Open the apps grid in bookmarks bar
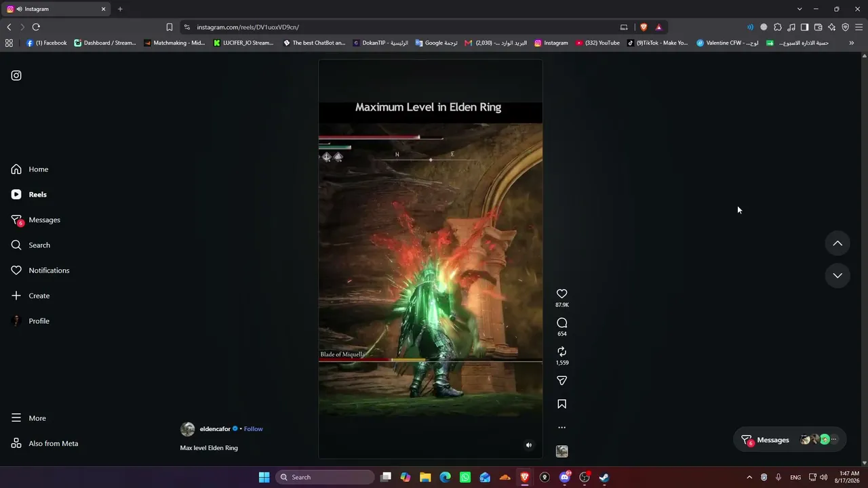The image size is (868, 488). [x=9, y=43]
